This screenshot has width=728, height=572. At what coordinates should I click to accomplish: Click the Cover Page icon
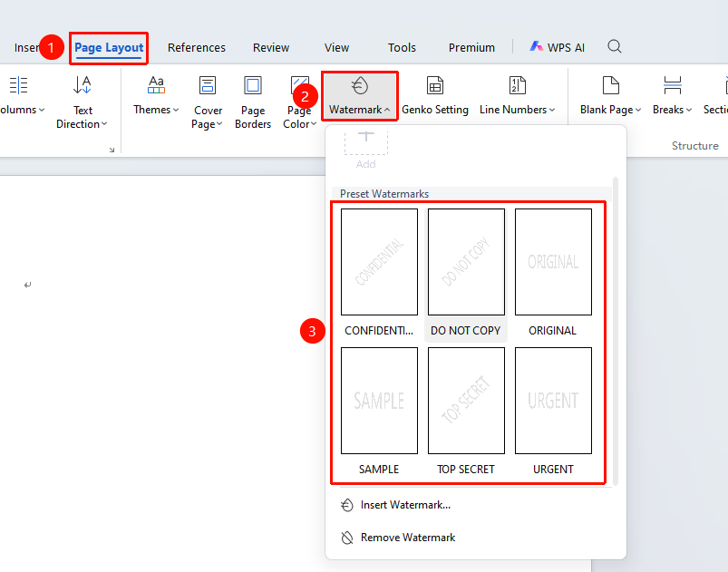[207, 85]
